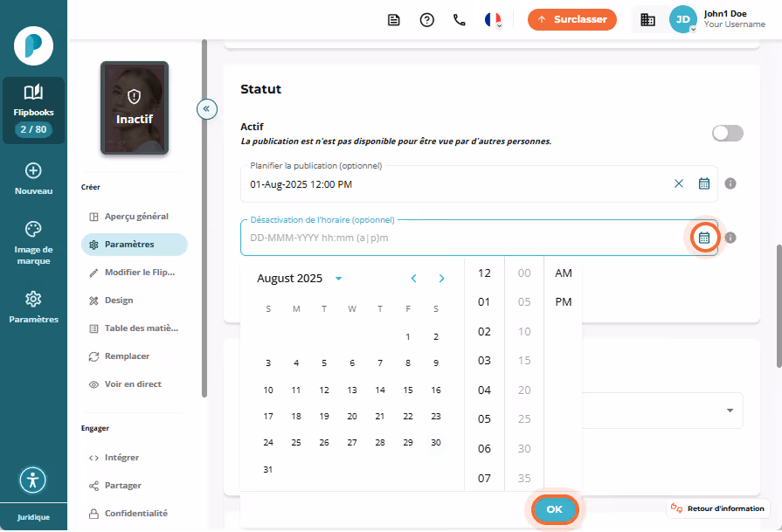This screenshot has height=532, width=782.
Task: Open Table des matiè... item
Action: 135,328
